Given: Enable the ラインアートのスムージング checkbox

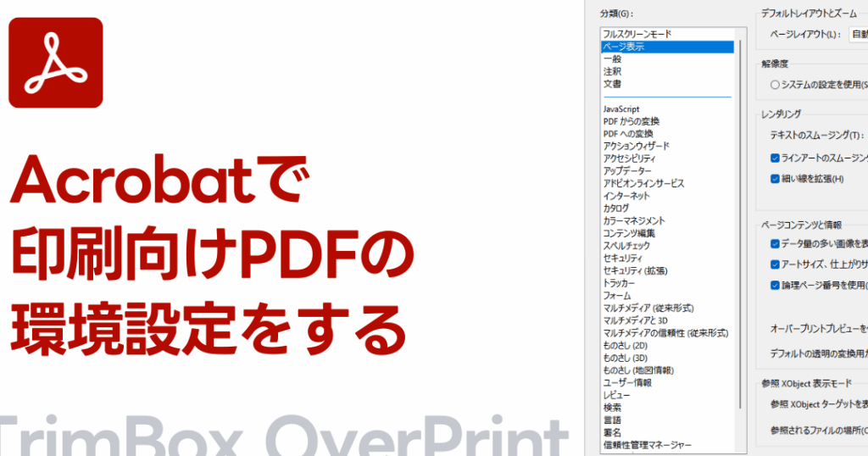Looking at the screenshot, I should click(x=775, y=158).
